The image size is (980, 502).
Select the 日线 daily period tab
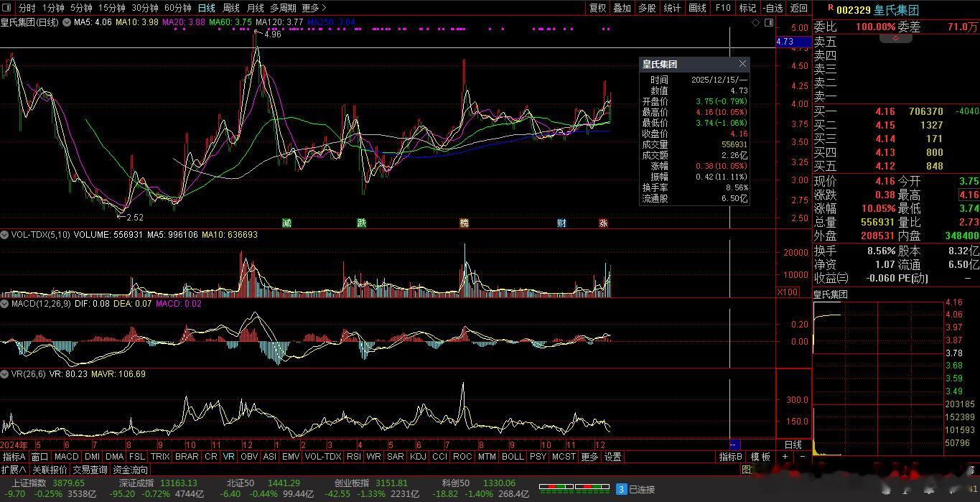tap(206, 8)
